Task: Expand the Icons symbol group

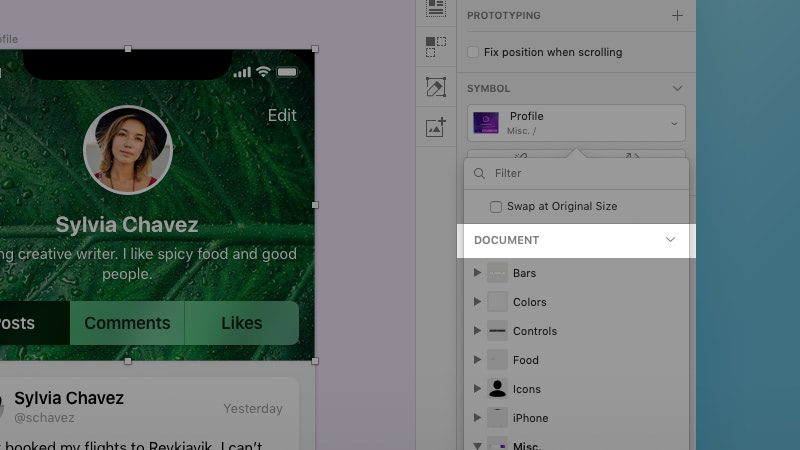Action: pyautogui.click(x=477, y=389)
